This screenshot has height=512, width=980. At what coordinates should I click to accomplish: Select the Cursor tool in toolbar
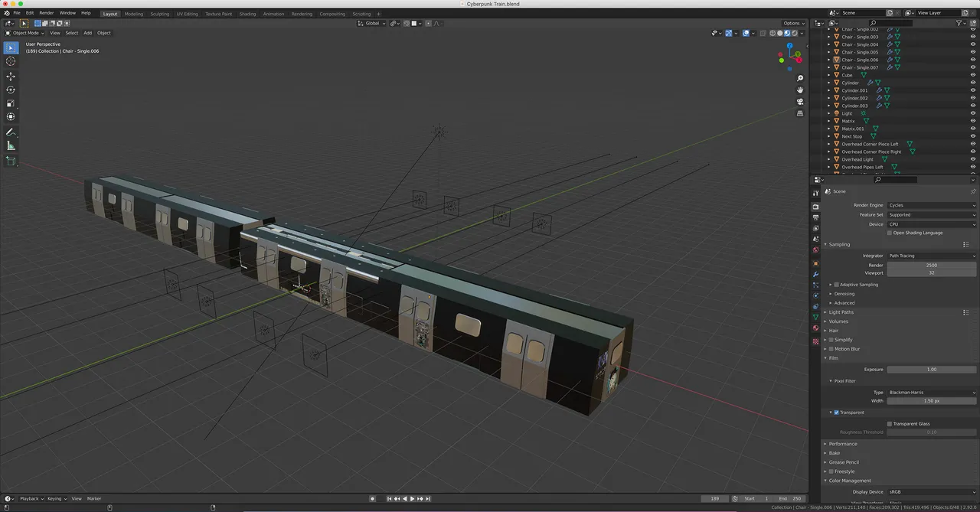pos(11,61)
